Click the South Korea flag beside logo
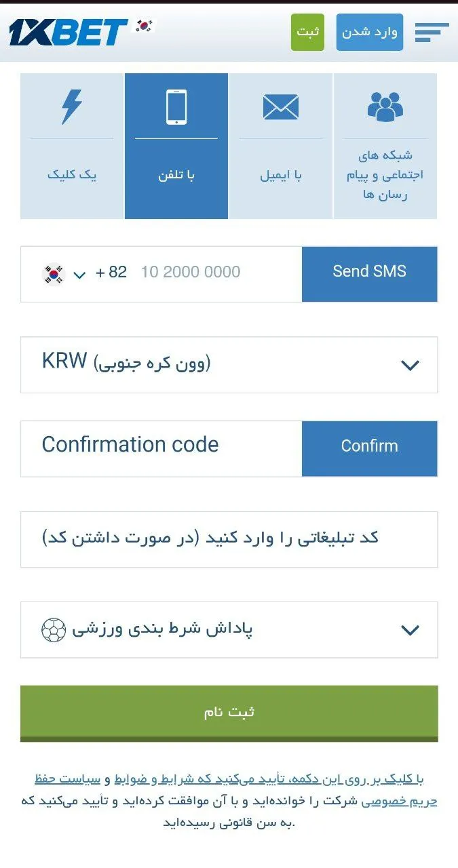 tap(144, 26)
